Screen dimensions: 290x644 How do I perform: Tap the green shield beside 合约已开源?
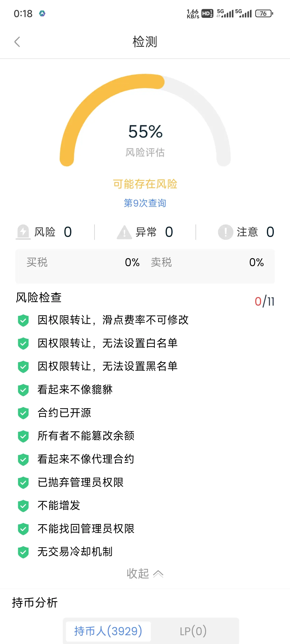(x=23, y=413)
